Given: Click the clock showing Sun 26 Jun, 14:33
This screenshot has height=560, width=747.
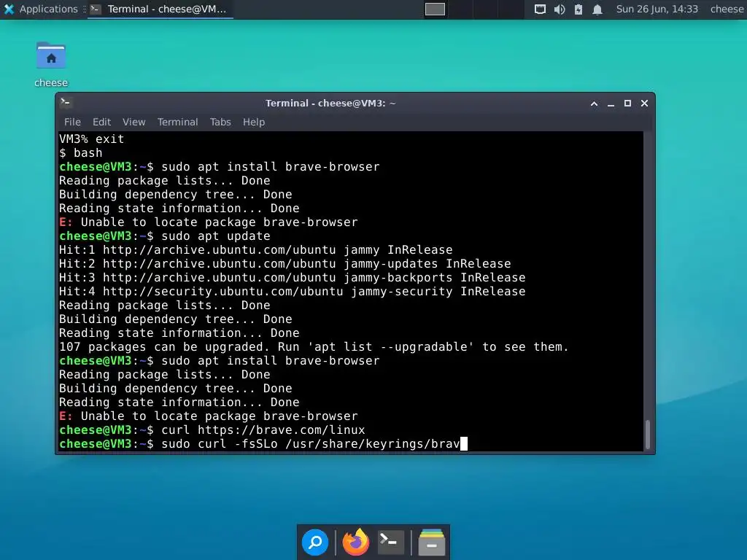Looking at the screenshot, I should (657, 9).
